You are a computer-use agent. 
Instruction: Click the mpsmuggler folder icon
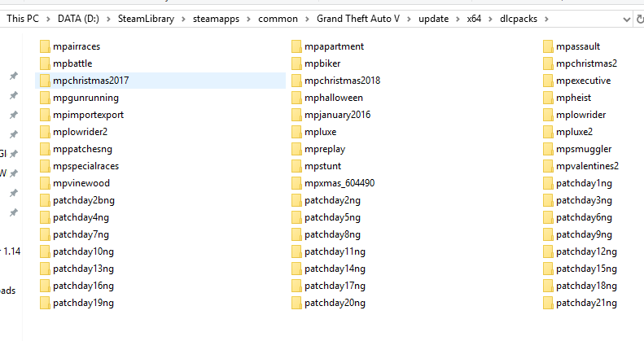(548, 149)
